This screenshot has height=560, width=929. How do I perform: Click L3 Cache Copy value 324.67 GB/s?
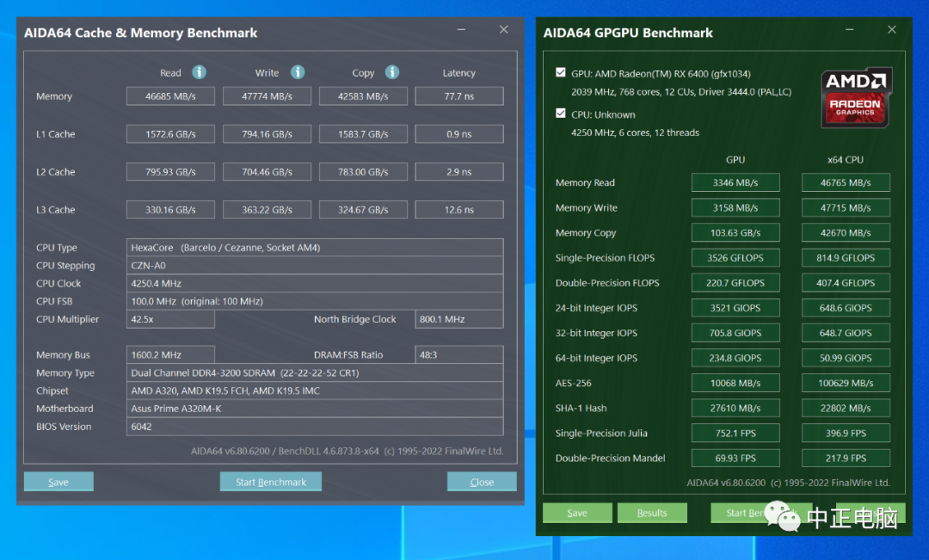[363, 210]
